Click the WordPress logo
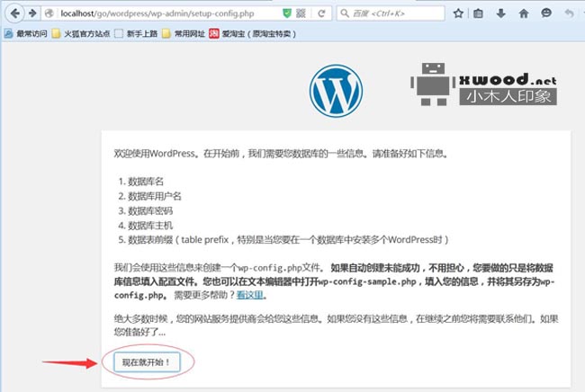Image resolution: width=585 pixels, height=392 pixels. (336, 91)
